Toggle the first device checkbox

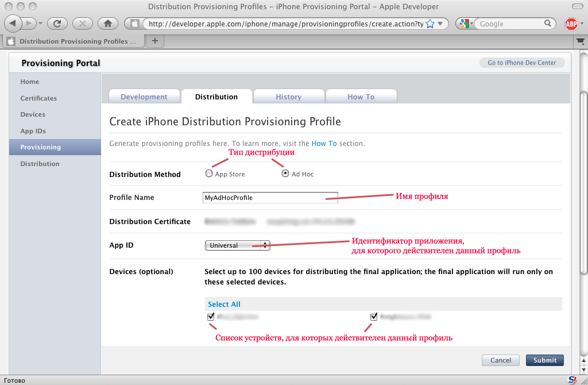click(x=211, y=317)
